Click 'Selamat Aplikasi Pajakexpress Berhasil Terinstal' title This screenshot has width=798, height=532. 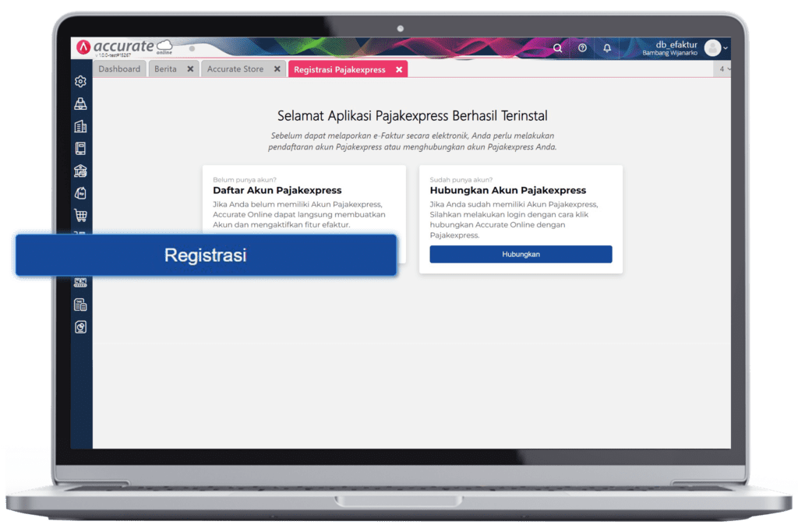pos(412,115)
